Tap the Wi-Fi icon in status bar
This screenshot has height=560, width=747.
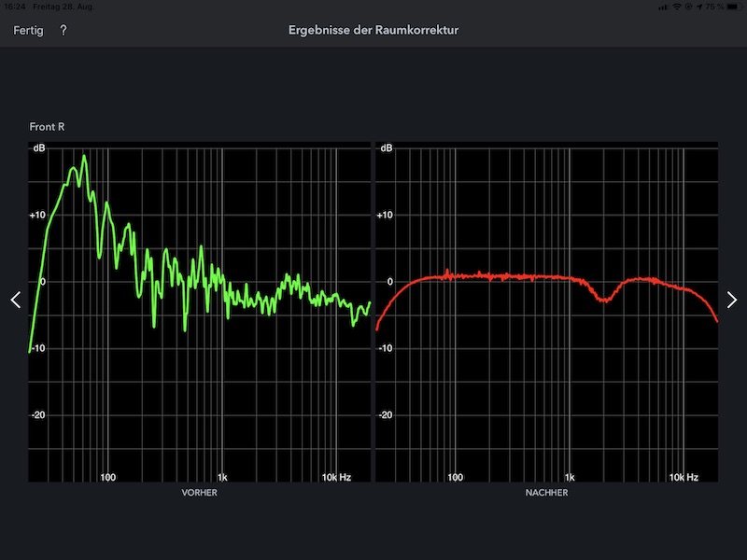click(x=677, y=7)
